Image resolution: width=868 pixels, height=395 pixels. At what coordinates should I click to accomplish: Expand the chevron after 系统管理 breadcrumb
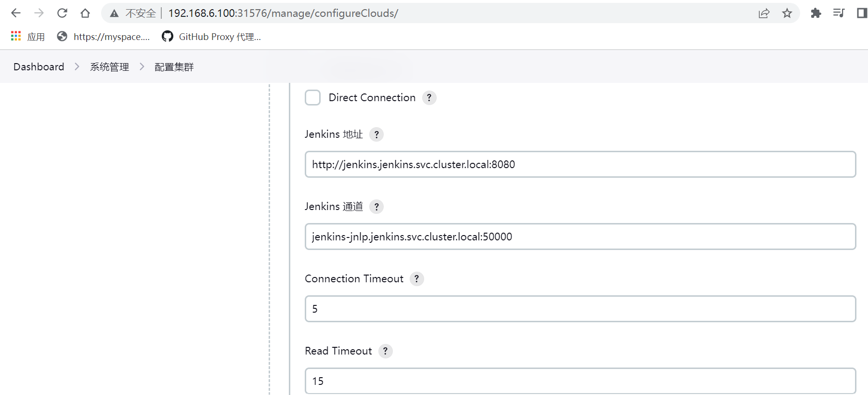coord(142,67)
